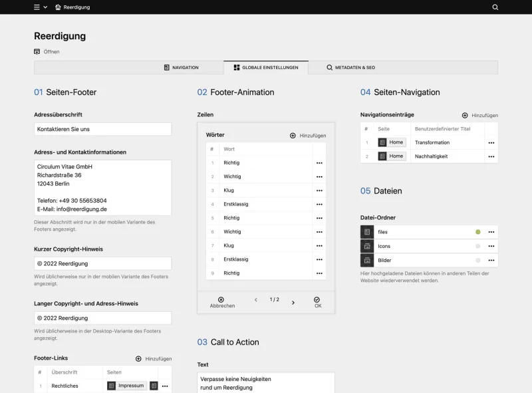
Task: Confirm the word list with OK
Action: coord(317,300)
